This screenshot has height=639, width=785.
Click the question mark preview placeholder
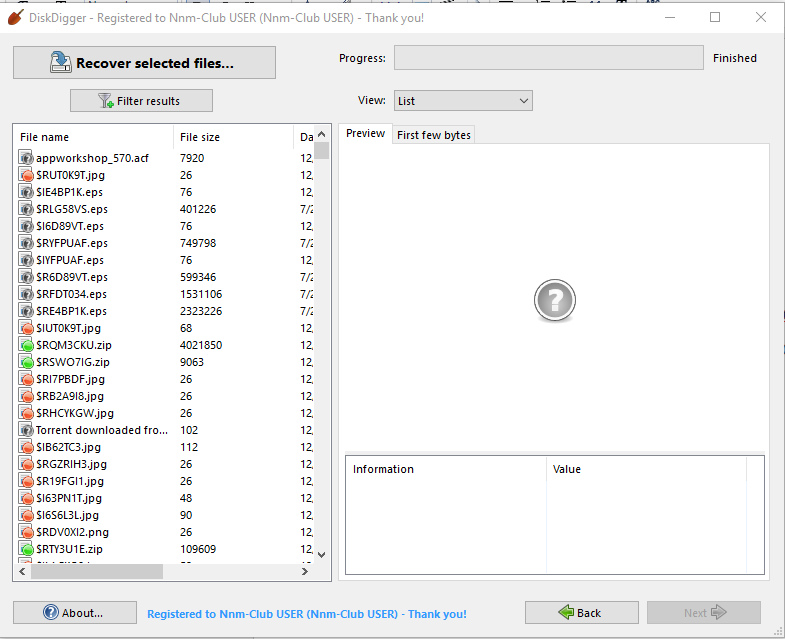click(x=554, y=300)
